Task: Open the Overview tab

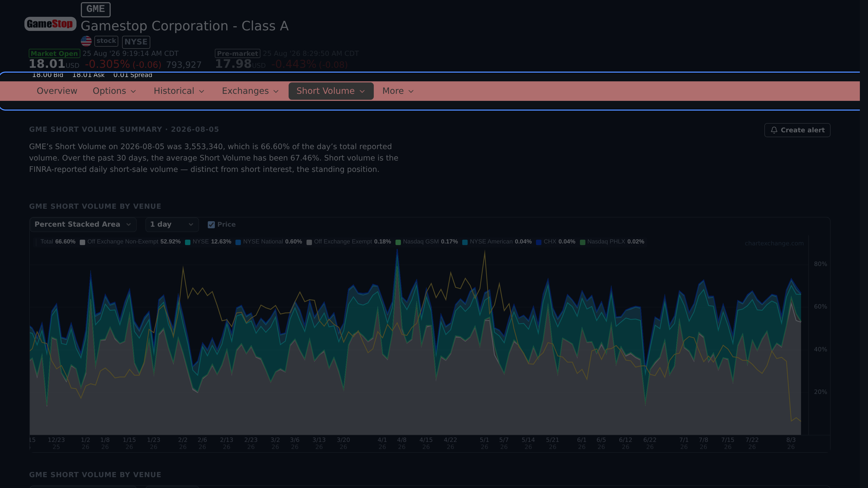Action: (x=57, y=91)
